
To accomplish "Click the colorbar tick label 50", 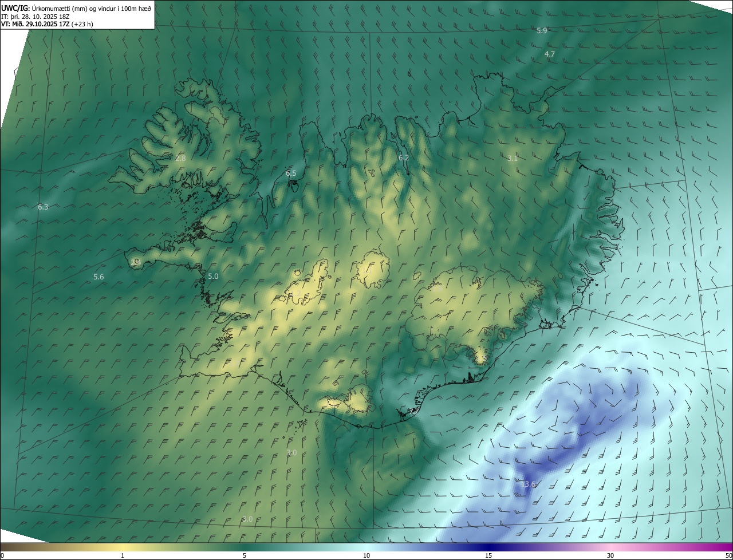I will click(728, 555).
